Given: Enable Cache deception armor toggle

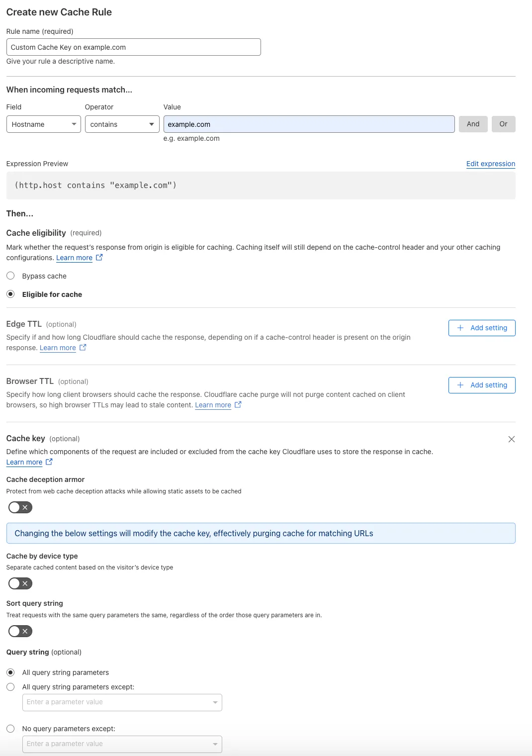Looking at the screenshot, I should point(20,507).
